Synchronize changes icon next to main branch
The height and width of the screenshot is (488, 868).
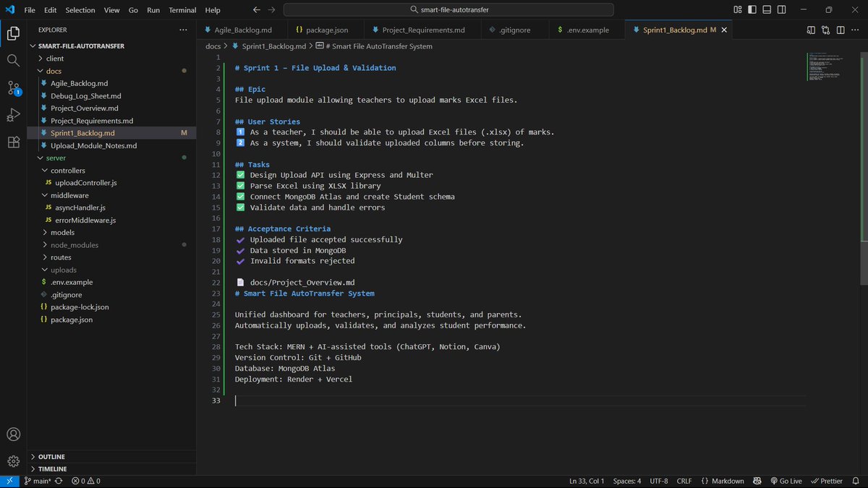[x=58, y=481]
